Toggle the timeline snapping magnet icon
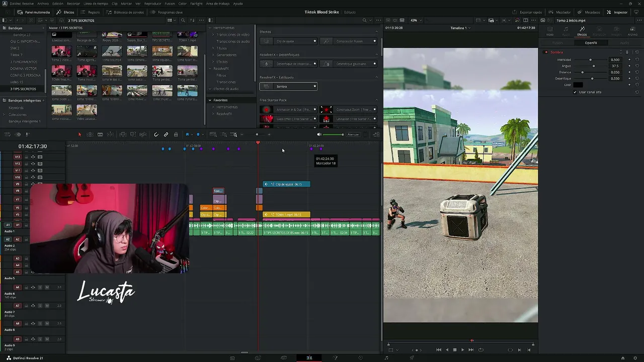Image resolution: width=644 pixels, height=362 pixels. click(x=156, y=134)
